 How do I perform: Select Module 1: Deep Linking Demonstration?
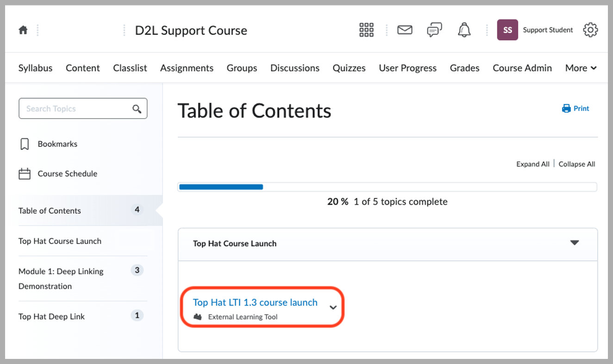(61, 279)
